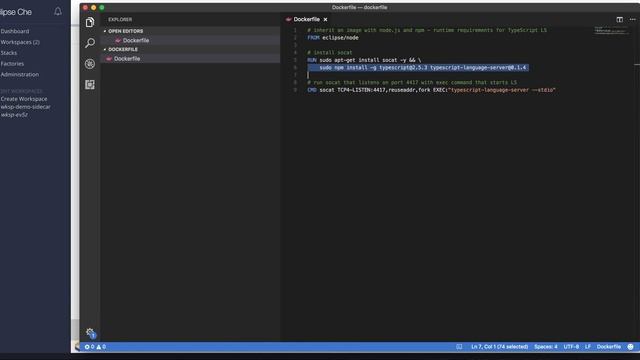
Task: Open the Manage gear menu
Action: (x=90, y=333)
